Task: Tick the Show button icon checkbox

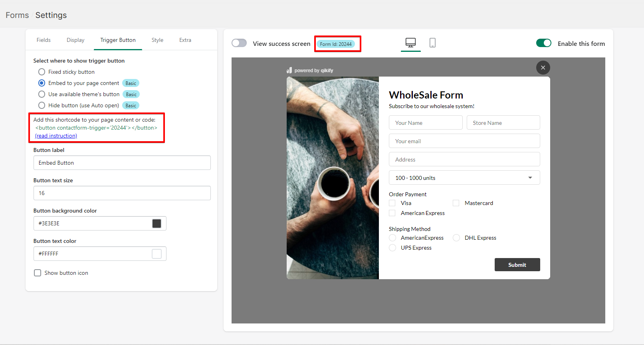Action: pyautogui.click(x=38, y=273)
